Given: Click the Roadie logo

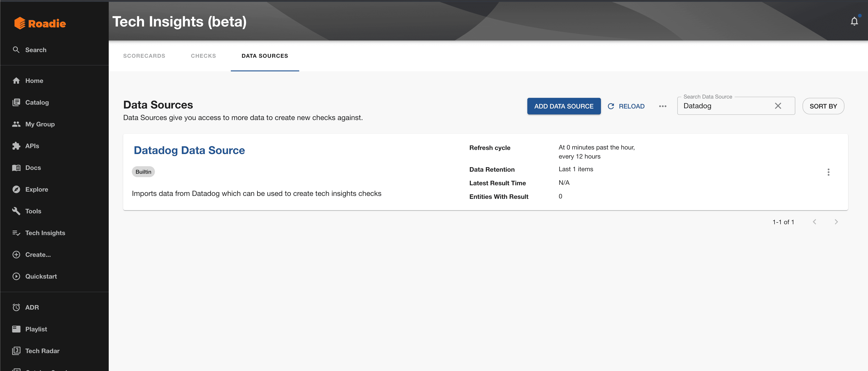Looking at the screenshot, I should point(40,23).
